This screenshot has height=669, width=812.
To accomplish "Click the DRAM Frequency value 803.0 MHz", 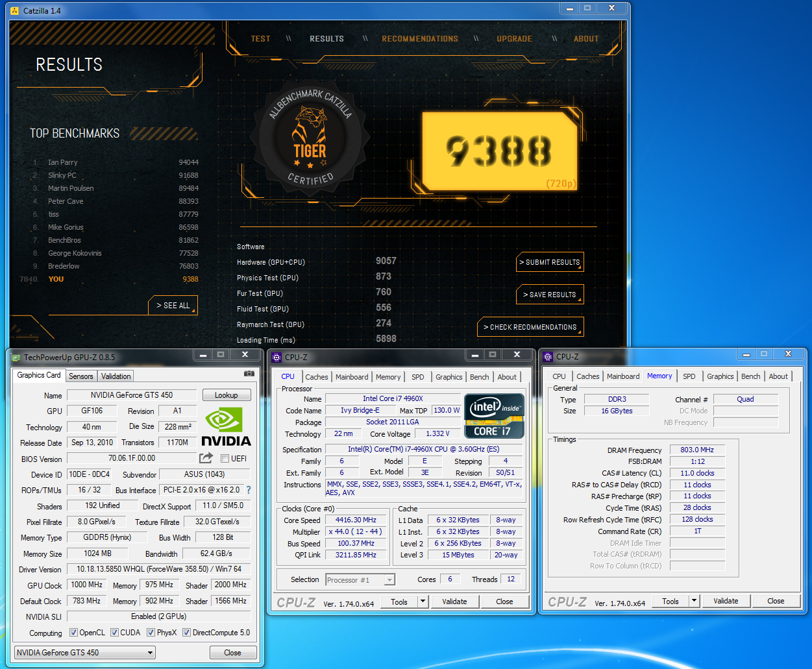I will tap(697, 450).
